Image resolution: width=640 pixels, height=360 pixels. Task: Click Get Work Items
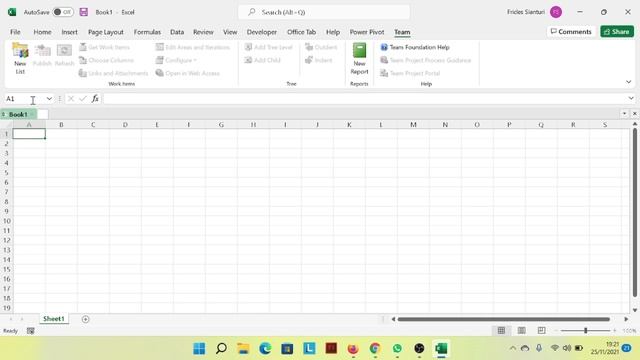pos(104,47)
